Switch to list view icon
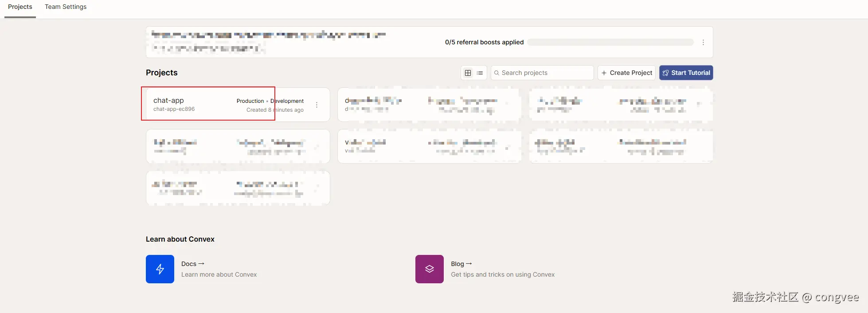The image size is (868, 313). [x=480, y=73]
